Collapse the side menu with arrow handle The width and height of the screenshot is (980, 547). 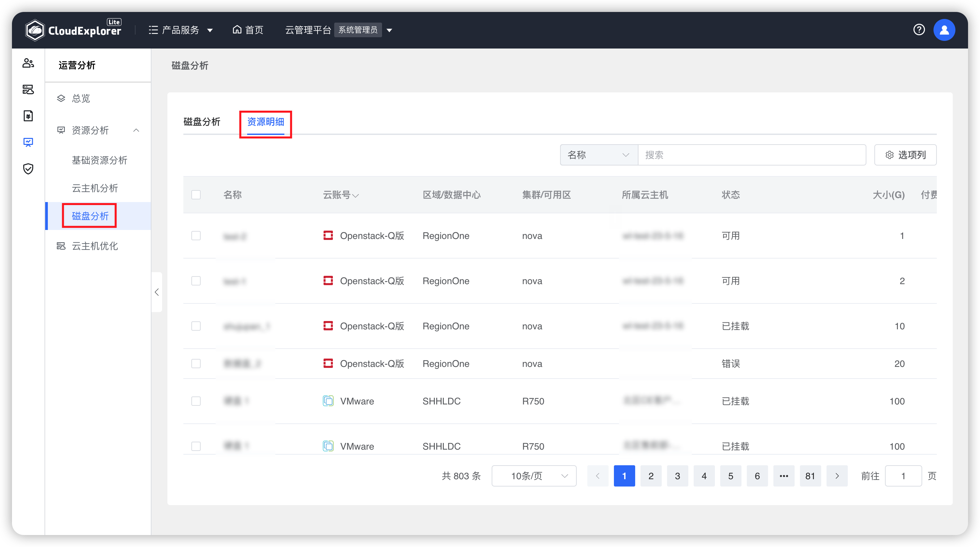pos(157,292)
